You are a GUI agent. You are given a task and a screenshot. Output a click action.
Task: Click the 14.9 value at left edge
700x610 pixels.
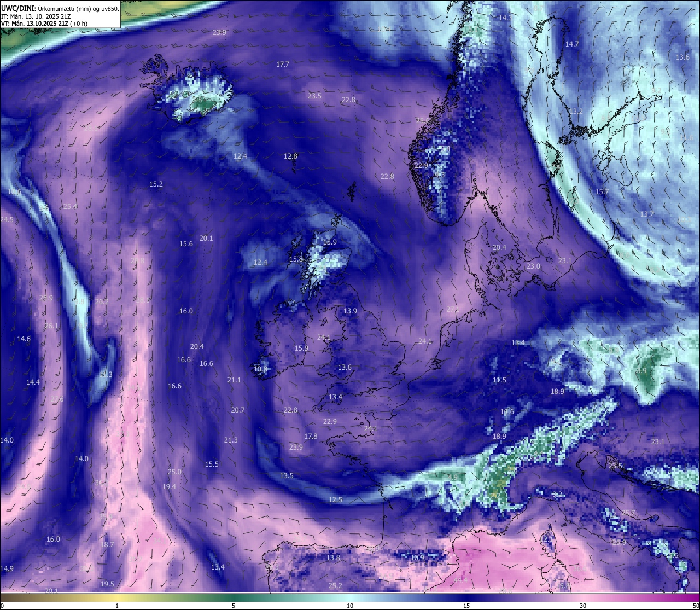tap(7, 568)
